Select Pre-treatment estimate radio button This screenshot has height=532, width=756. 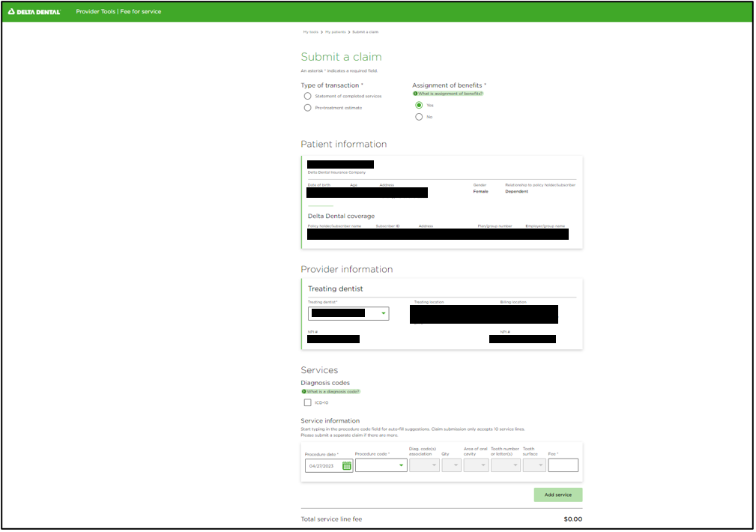(307, 108)
